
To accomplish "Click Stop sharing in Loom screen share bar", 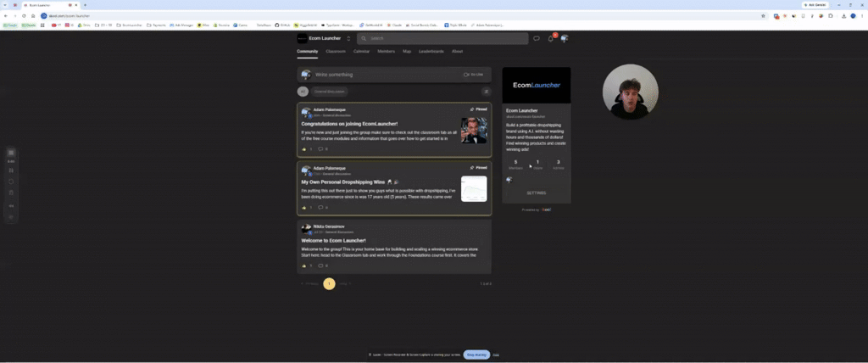I will pos(476,355).
